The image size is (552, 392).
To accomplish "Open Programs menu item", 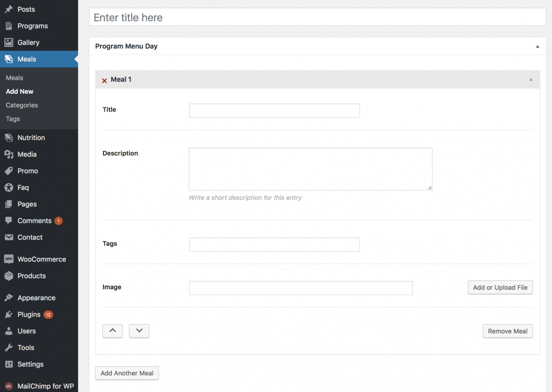I will [x=39, y=26].
